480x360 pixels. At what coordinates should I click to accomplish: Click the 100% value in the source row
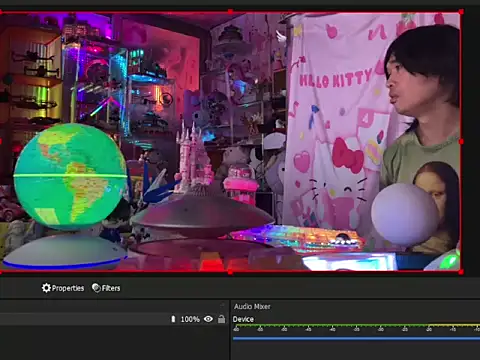(190, 319)
